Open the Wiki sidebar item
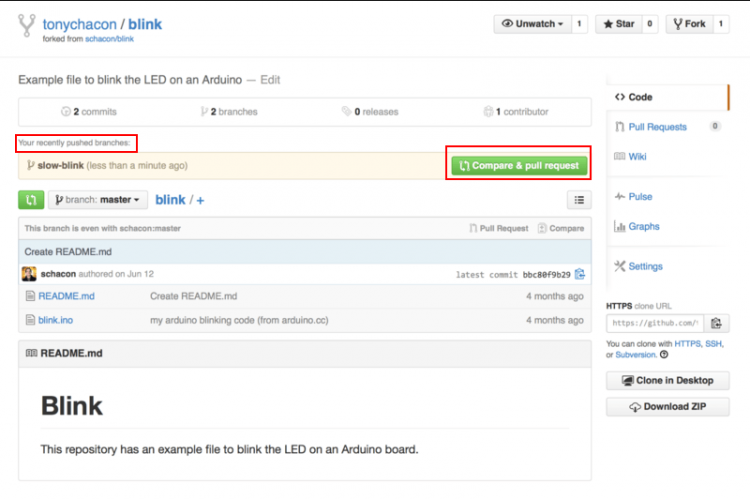The height and width of the screenshot is (499, 750). point(637,156)
